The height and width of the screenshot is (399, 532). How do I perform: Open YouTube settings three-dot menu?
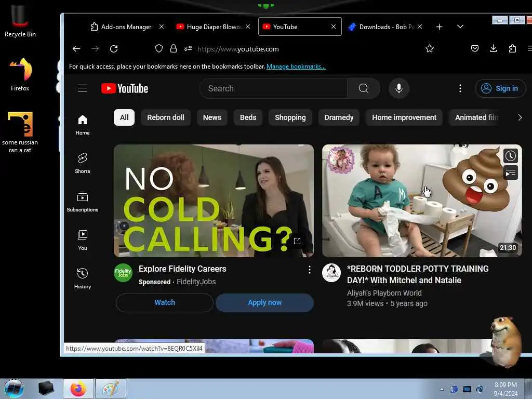[460, 88]
